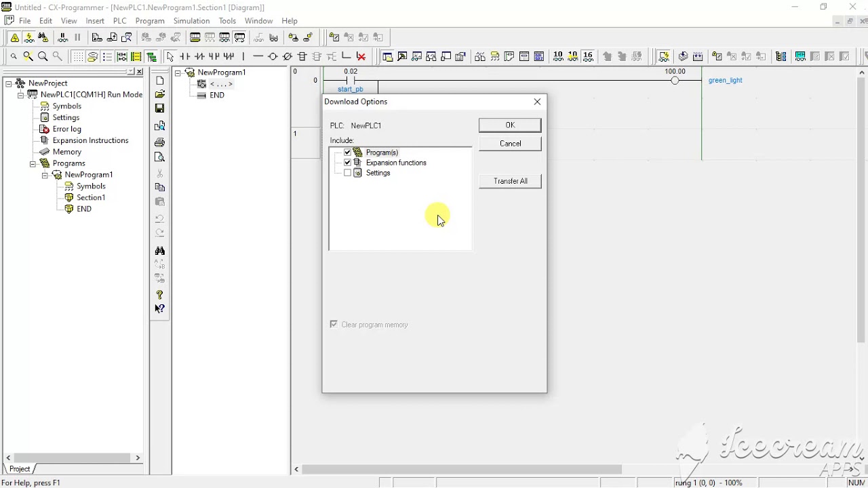Click the diagram horizontal scrollbar thumb
Screen dimensions: 868x488
[x=461, y=469]
